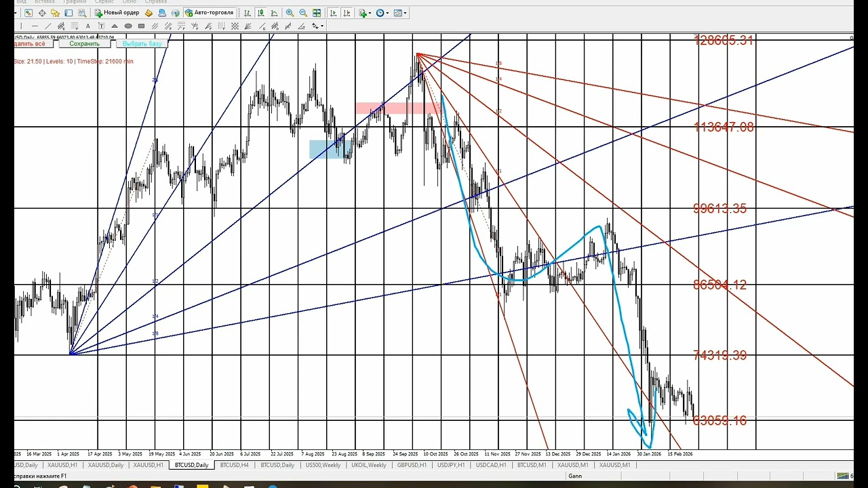Select the horizontal line tool
Image resolution: width=868 pixels, height=488 pixels.
pos(35,26)
